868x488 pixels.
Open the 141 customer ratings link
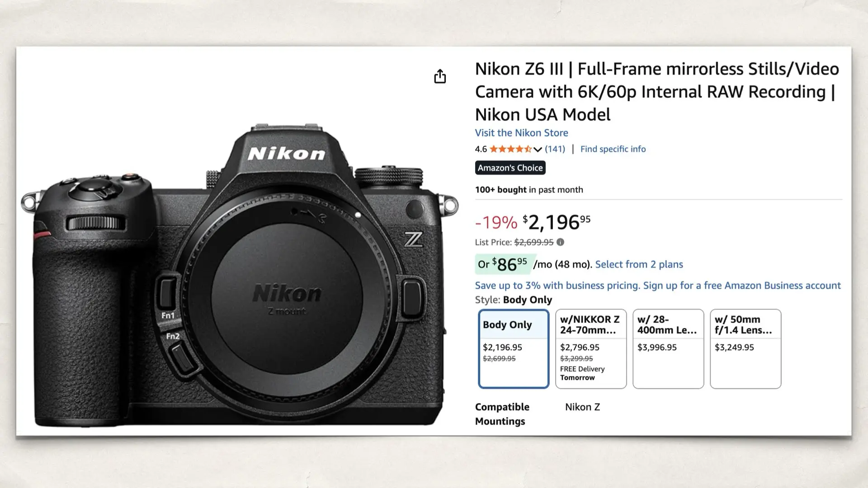[x=555, y=149]
